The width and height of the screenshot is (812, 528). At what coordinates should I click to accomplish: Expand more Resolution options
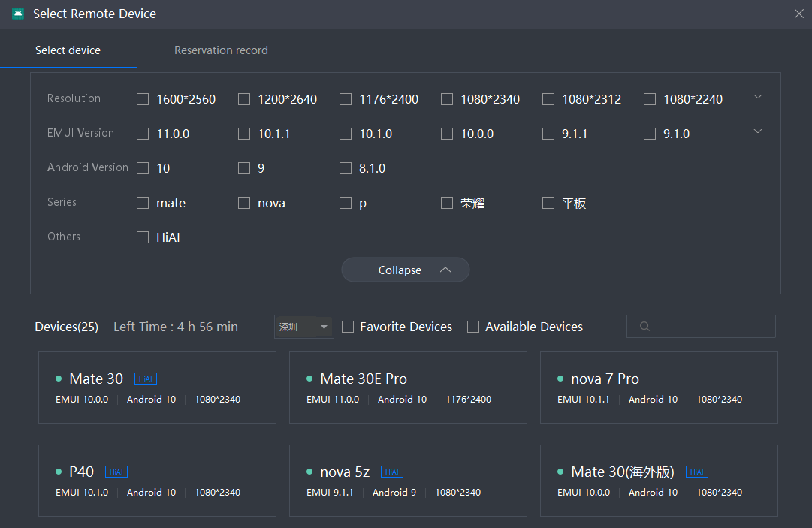(758, 97)
